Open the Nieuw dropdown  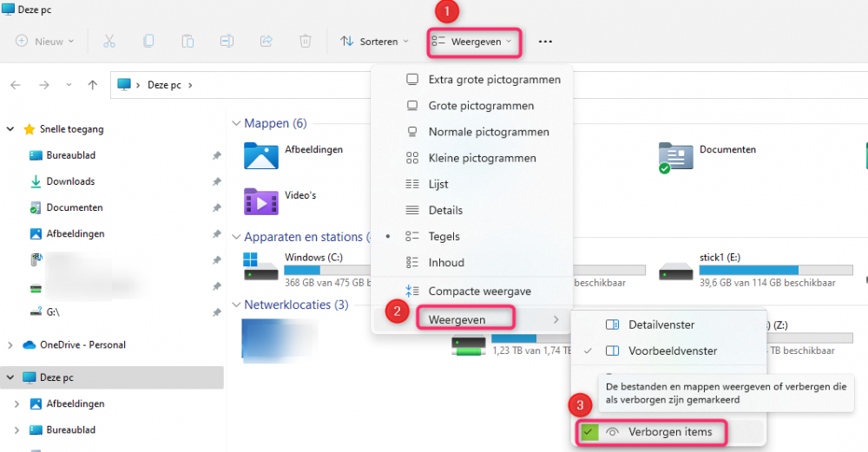(45, 42)
